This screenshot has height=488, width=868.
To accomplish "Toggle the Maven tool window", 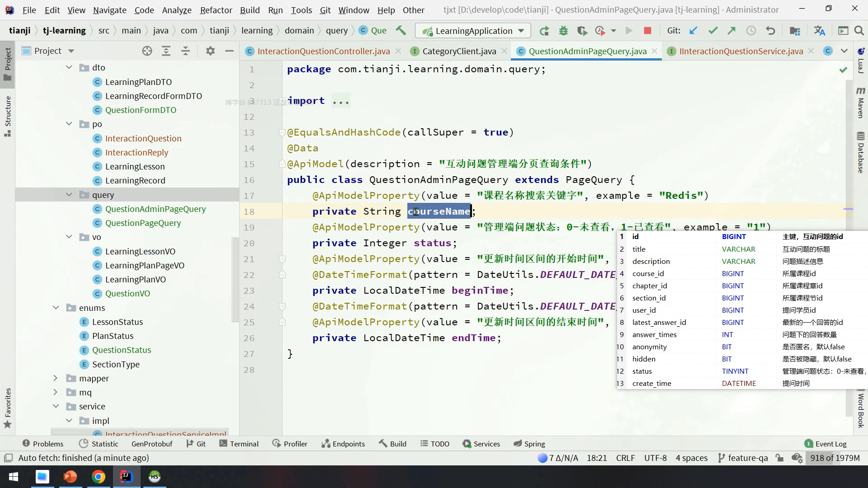I will click(860, 103).
